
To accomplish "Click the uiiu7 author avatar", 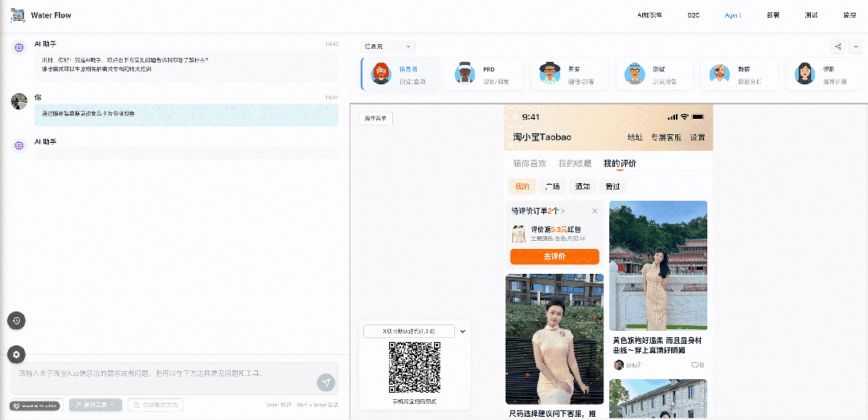I will (x=619, y=365).
